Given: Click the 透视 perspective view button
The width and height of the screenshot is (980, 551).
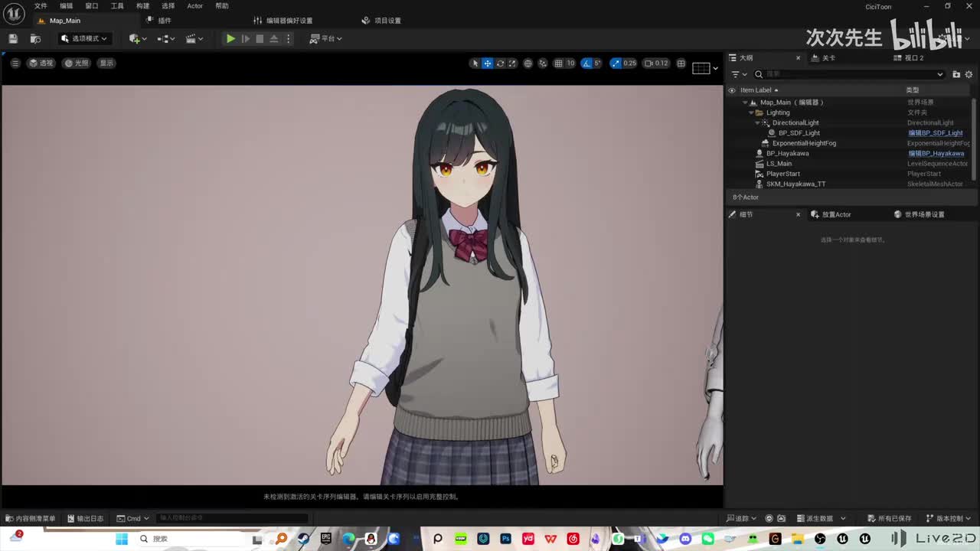Looking at the screenshot, I should tap(41, 63).
